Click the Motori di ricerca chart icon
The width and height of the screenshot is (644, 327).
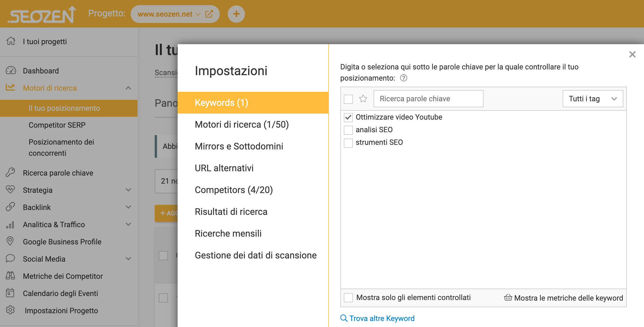click(10, 87)
